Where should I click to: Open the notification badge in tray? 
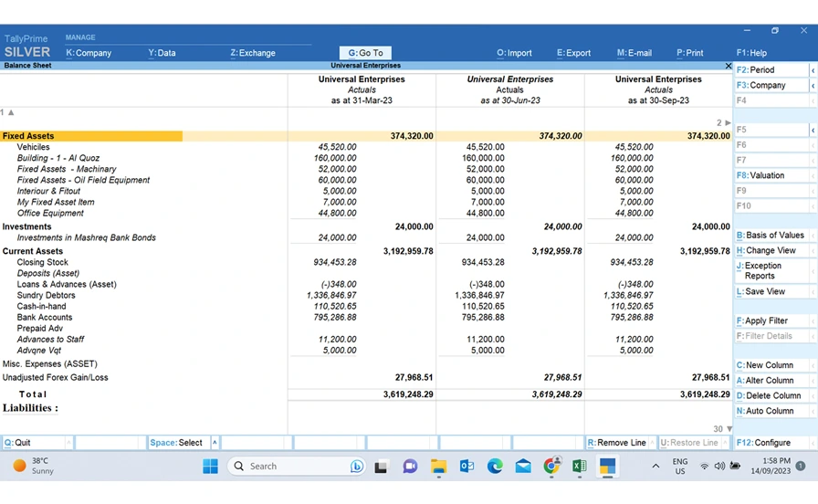[x=801, y=466]
